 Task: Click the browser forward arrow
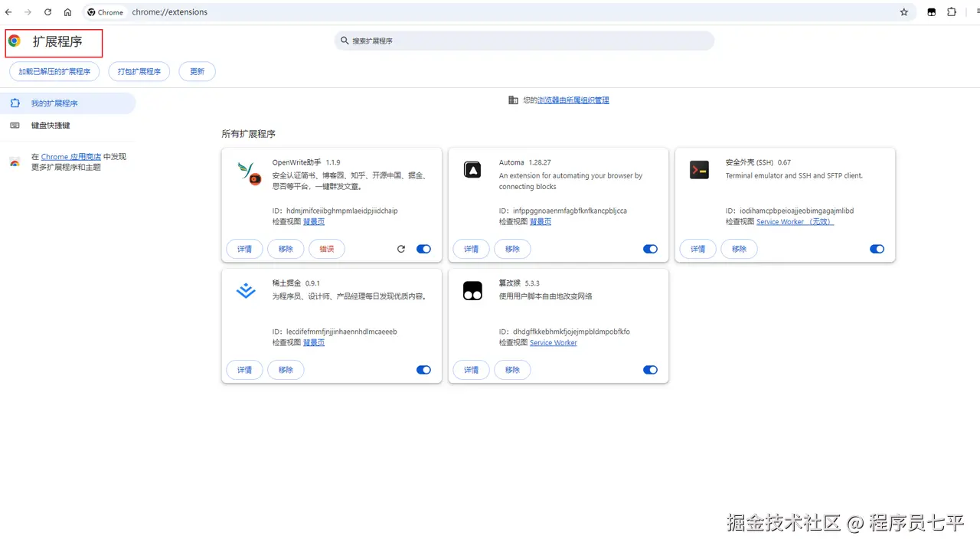[28, 12]
